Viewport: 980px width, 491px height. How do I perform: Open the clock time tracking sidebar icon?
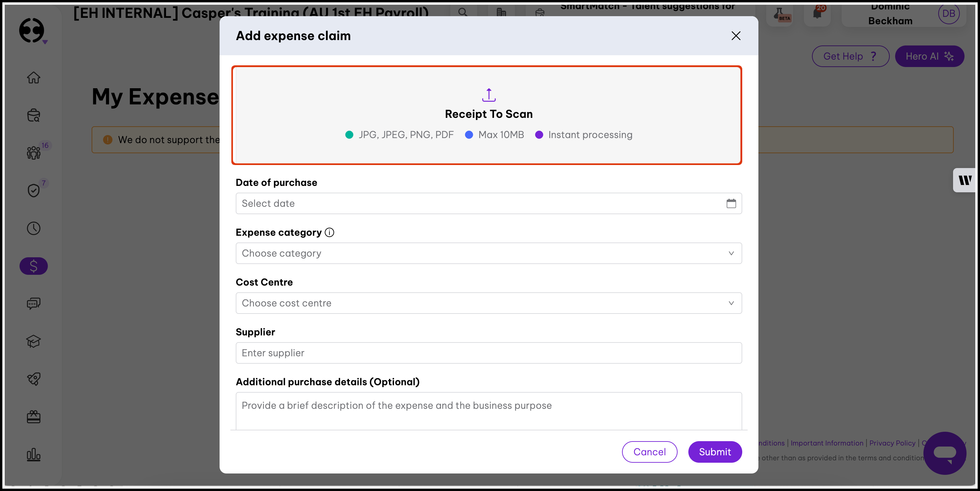[x=33, y=228]
